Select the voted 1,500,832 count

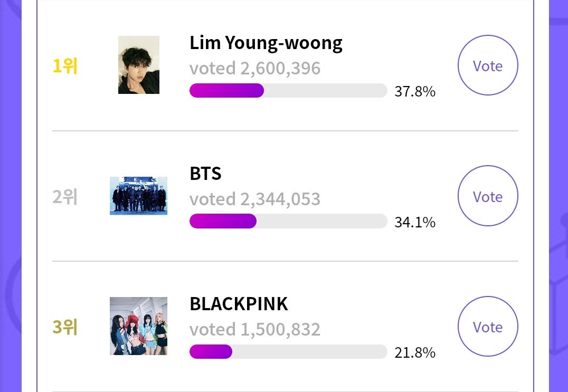(255, 329)
